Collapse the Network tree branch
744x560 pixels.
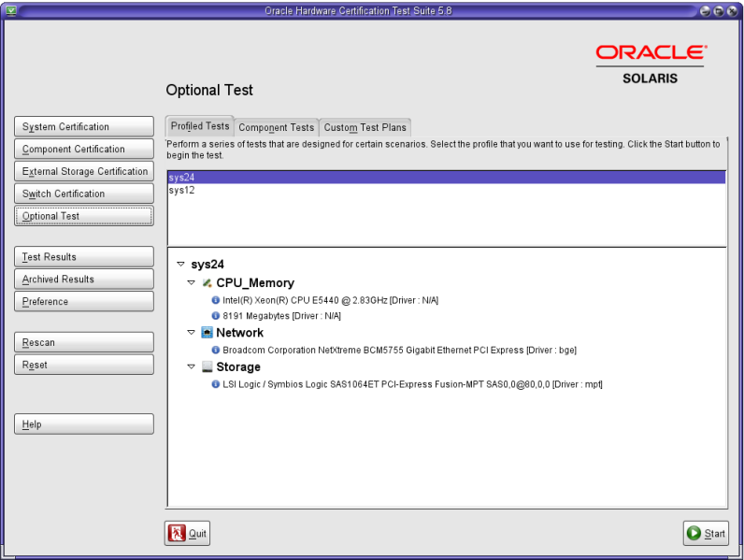coord(192,333)
